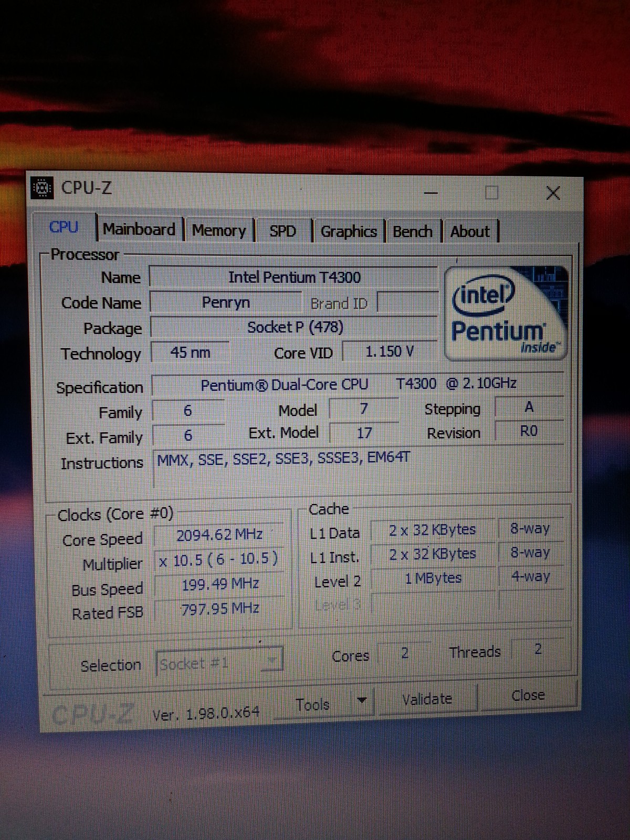Click the Level 2 4-way associativity
The image size is (630, 840).
click(x=530, y=576)
